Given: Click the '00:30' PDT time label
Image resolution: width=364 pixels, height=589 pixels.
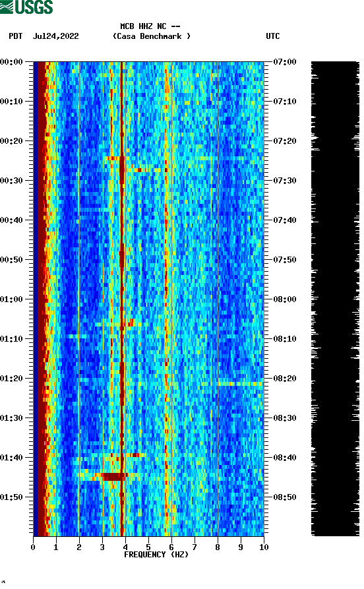Looking at the screenshot, I should click(11, 180).
